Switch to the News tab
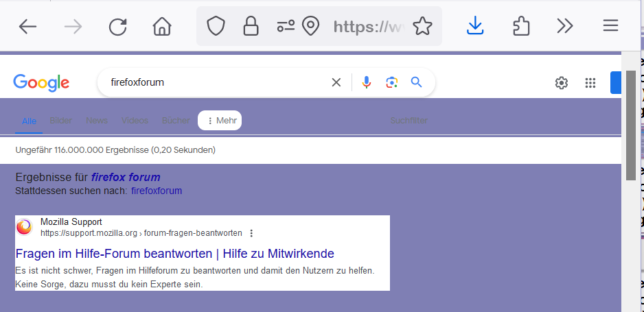 click(x=97, y=121)
